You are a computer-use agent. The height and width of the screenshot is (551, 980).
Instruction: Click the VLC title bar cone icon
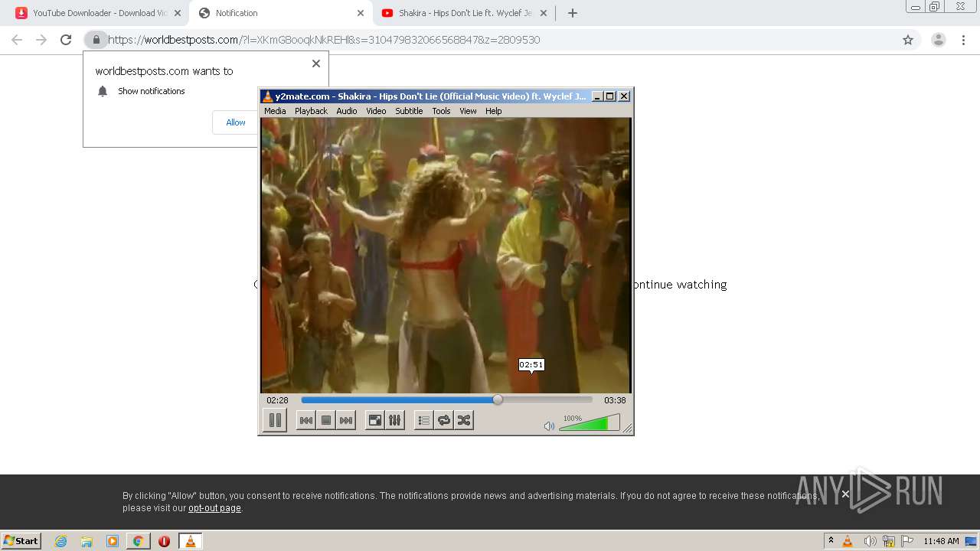(x=267, y=96)
